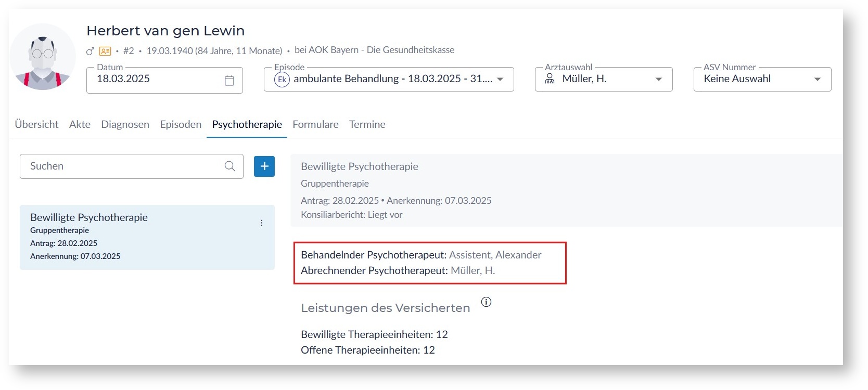Add new psychotherapy with plus button
Image resolution: width=868 pixels, height=390 pixels.
click(264, 166)
